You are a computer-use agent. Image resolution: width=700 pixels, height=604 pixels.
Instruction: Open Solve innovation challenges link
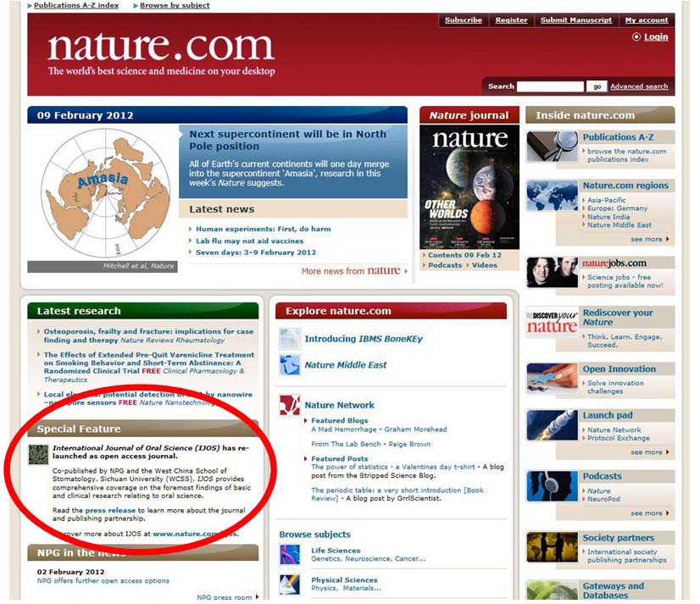[615, 387]
